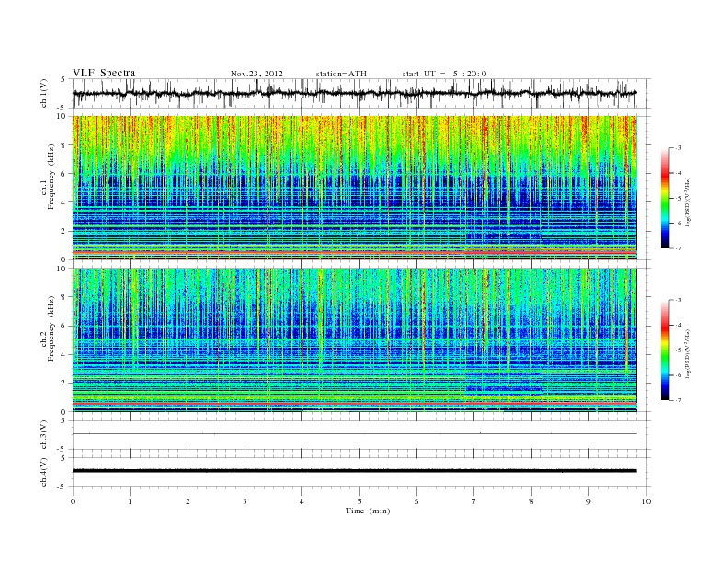Image resolution: width=728 pixels, height=563 pixels.
Task: Click the 'ch.3(V)' axis label
Action: [43, 435]
